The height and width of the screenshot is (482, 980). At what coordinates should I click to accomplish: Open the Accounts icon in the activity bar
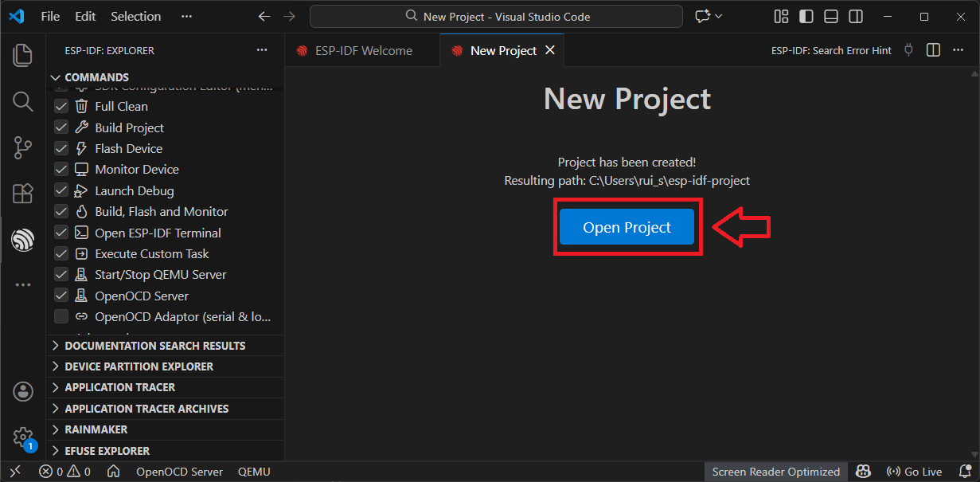(22, 391)
